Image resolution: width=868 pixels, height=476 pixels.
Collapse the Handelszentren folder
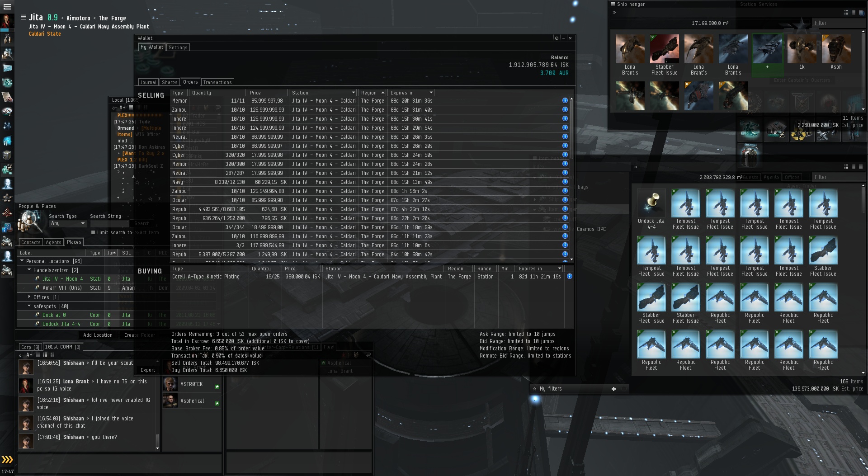point(29,270)
